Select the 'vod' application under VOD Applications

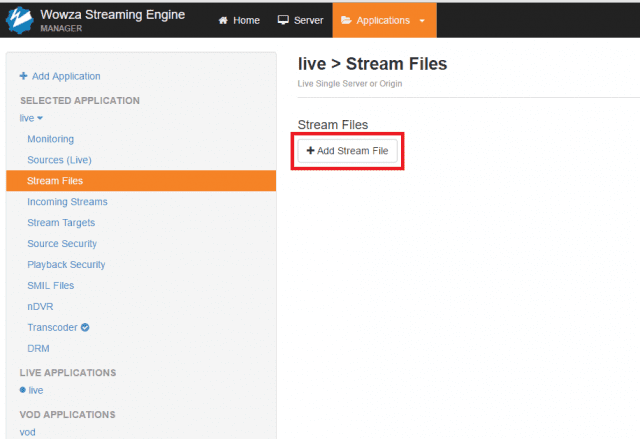click(27, 432)
